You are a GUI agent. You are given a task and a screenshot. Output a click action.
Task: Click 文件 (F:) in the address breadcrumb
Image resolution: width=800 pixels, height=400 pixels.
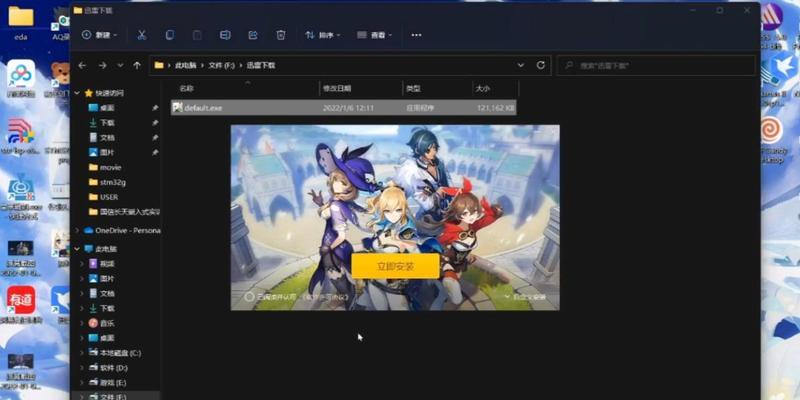(x=221, y=65)
